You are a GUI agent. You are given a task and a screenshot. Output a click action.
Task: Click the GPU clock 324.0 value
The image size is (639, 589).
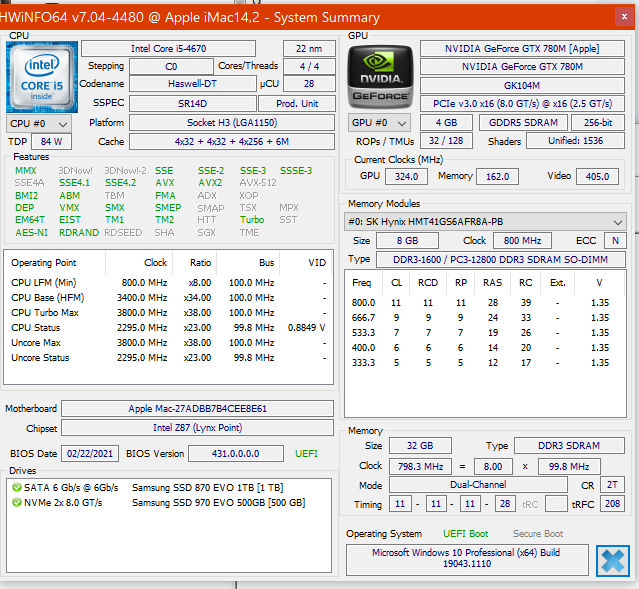pyautogui.click(x=406, y=176)
